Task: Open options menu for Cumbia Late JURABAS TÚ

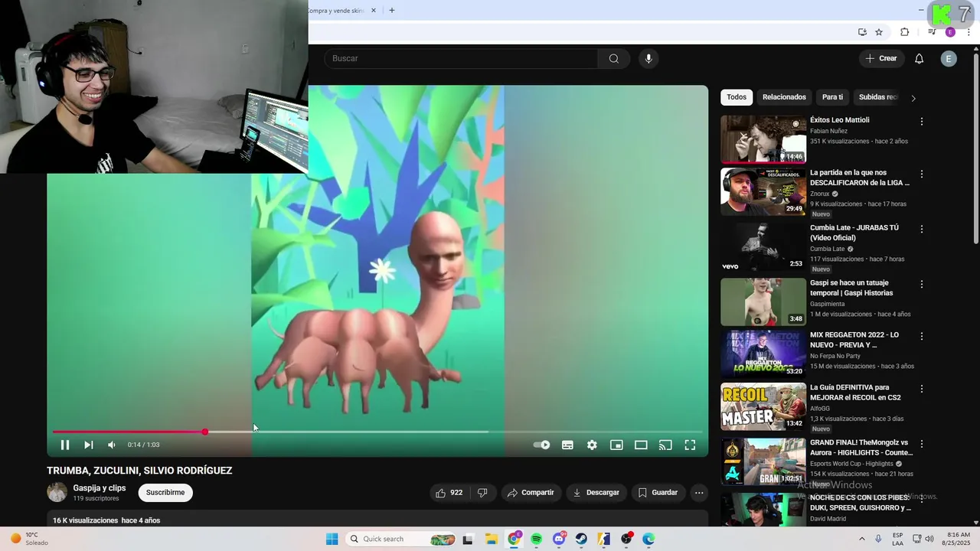Action: (922, 229)
